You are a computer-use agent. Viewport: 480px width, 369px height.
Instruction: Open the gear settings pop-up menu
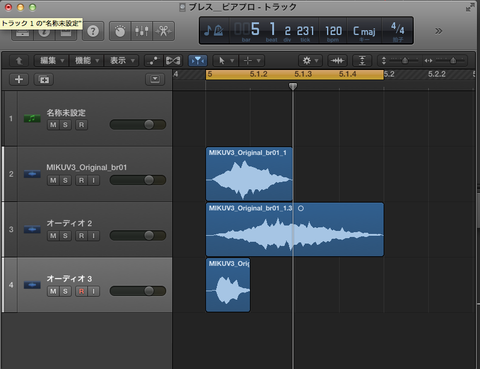(x=310, y=61)
